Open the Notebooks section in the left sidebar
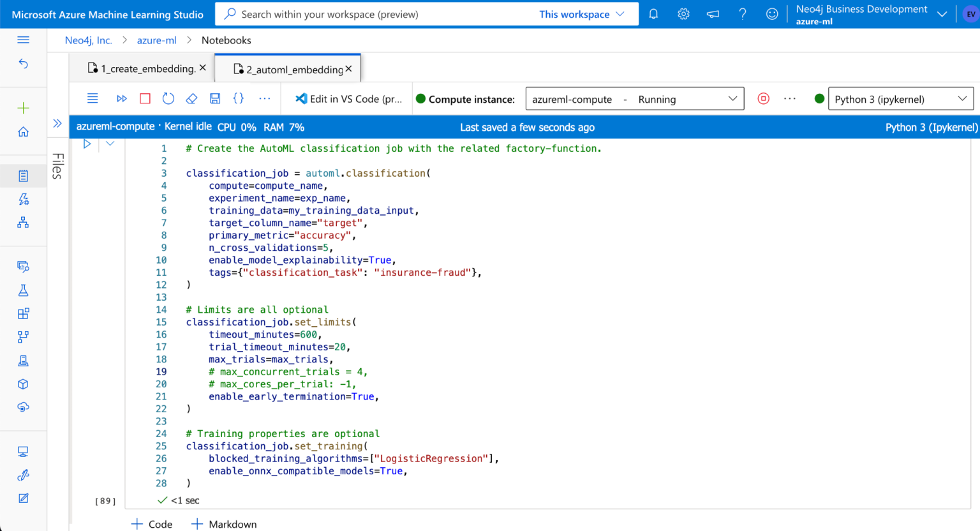Screen dimensions: 980x531 coord(24,176)
